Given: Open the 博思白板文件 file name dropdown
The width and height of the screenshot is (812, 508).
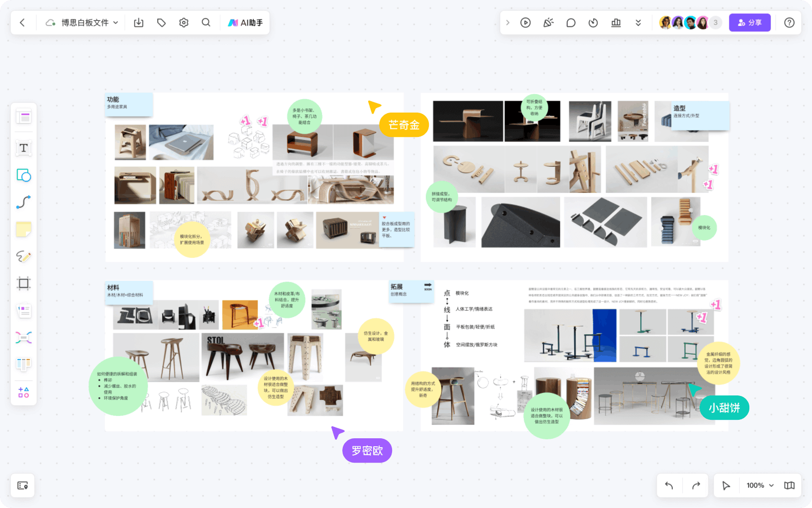Looking at the screenshot, I should click(x=90, y=22).
